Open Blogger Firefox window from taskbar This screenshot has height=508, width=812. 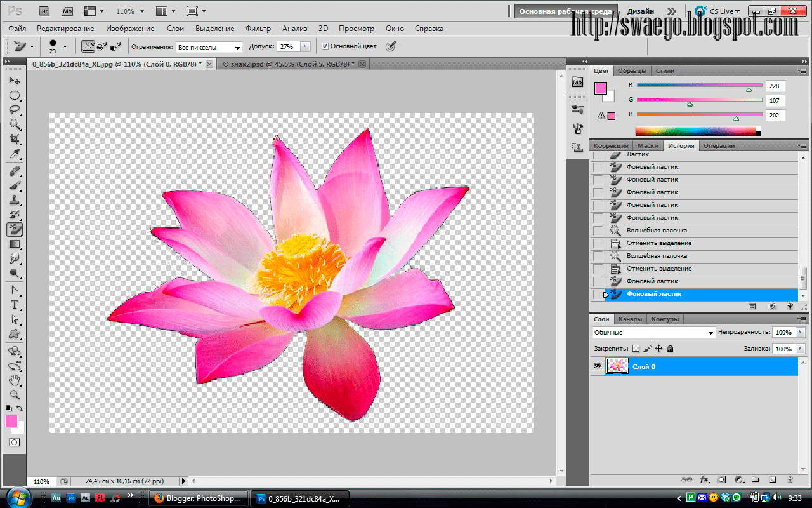click(x=197, y=498)
